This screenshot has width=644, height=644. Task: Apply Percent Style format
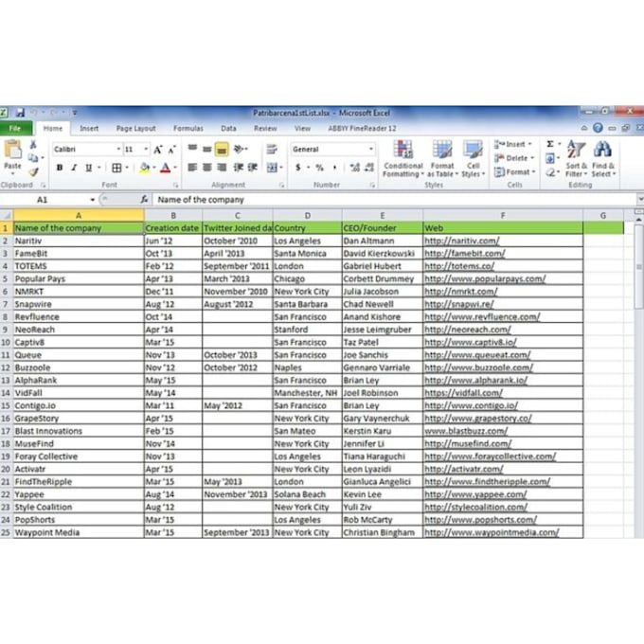click(x=319, y=168)
